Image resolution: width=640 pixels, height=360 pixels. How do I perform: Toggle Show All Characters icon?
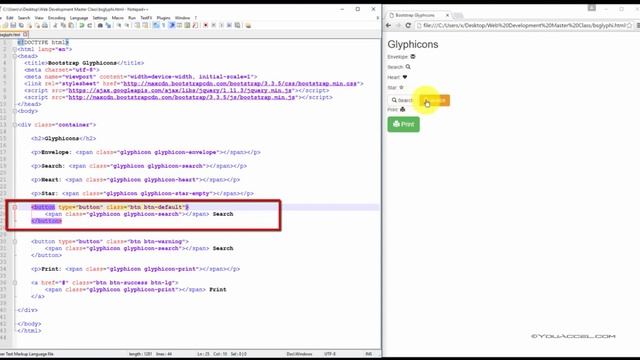tap(164, 25)
